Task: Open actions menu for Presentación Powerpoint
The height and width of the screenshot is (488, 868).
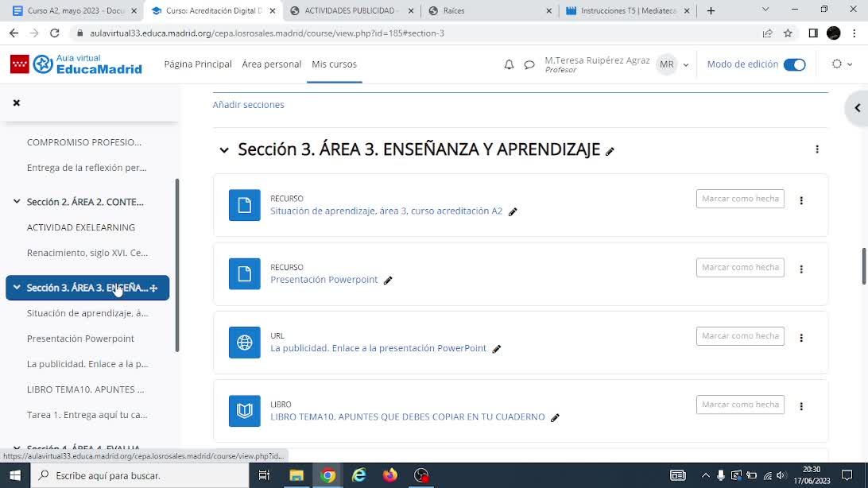Action: click(x=801, y=269)
